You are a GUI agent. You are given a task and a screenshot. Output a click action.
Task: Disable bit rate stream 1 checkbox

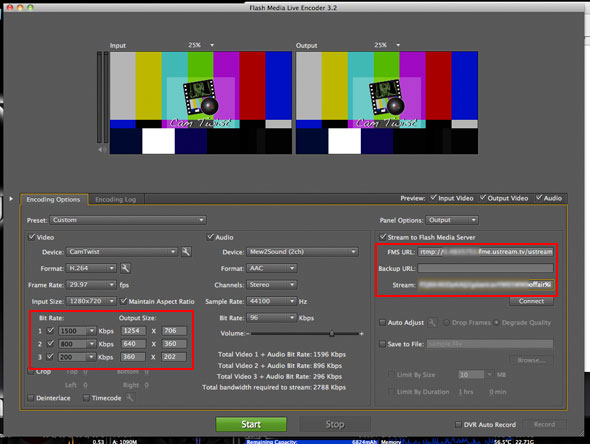[50, 331]
